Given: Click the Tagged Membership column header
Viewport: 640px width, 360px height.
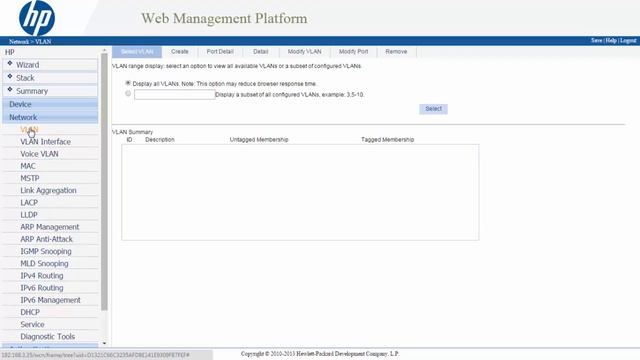Looking at the screenshot, I should point(387,140).
